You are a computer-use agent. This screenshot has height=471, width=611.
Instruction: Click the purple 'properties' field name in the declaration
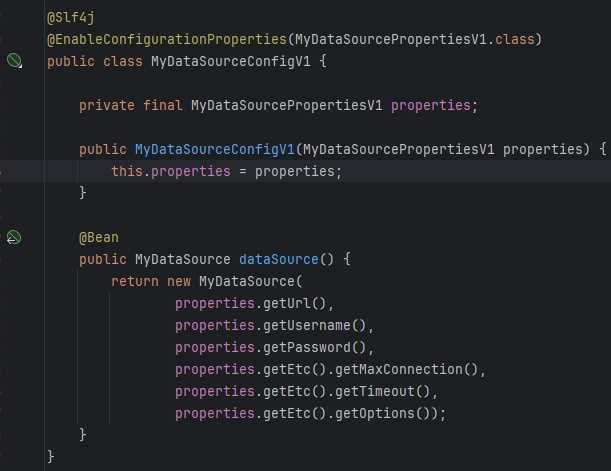point(431,105)
